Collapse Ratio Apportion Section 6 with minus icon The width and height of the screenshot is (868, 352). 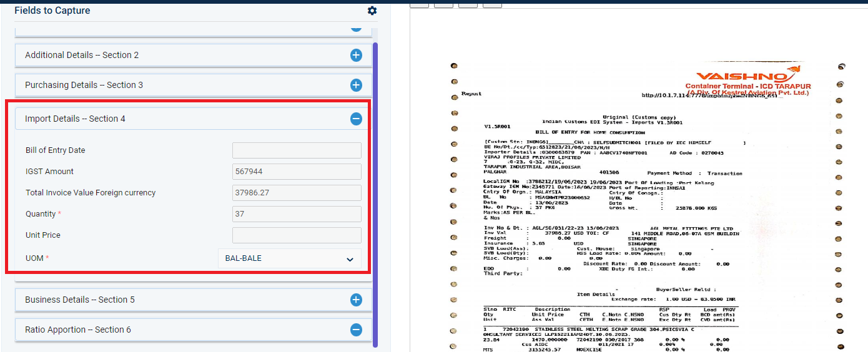[356, 330]
